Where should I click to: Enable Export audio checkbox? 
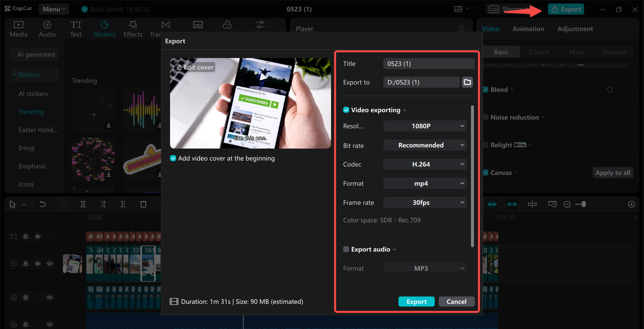coord(346,249)
